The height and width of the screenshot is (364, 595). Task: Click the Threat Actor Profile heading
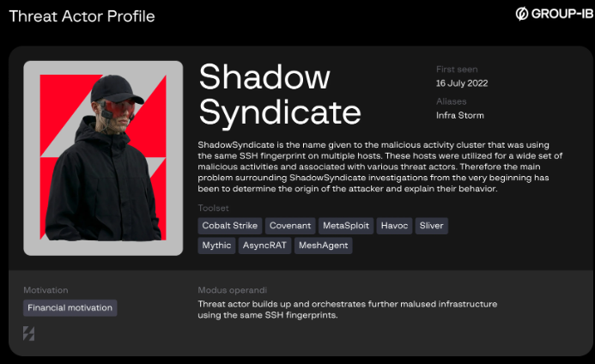pyautogui.click(x=82, y=15)
